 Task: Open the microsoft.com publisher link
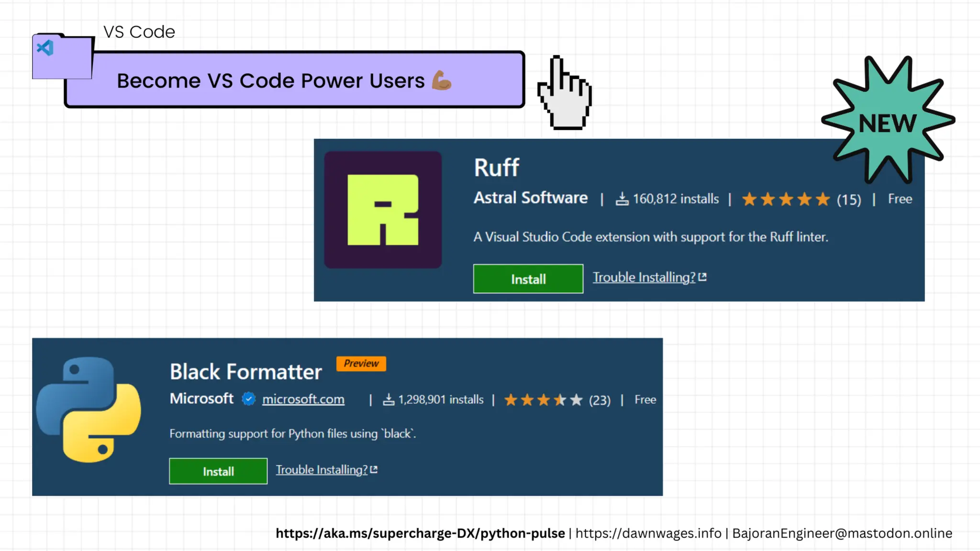point(303,399)
